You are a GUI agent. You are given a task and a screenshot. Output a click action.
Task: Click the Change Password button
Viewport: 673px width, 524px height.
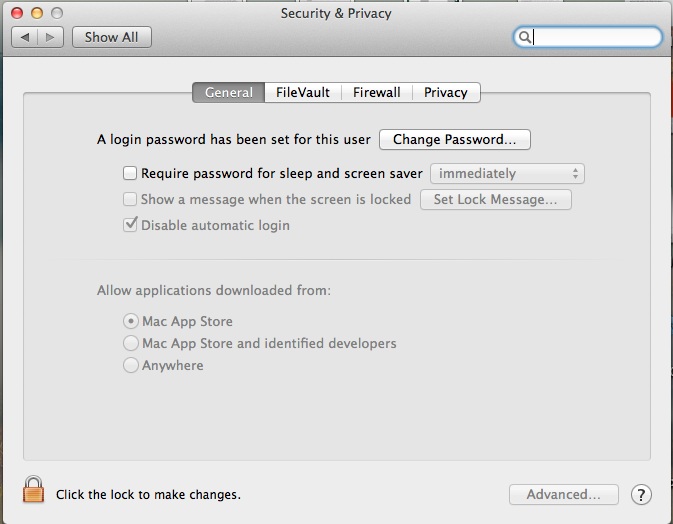tap(454, 140)
